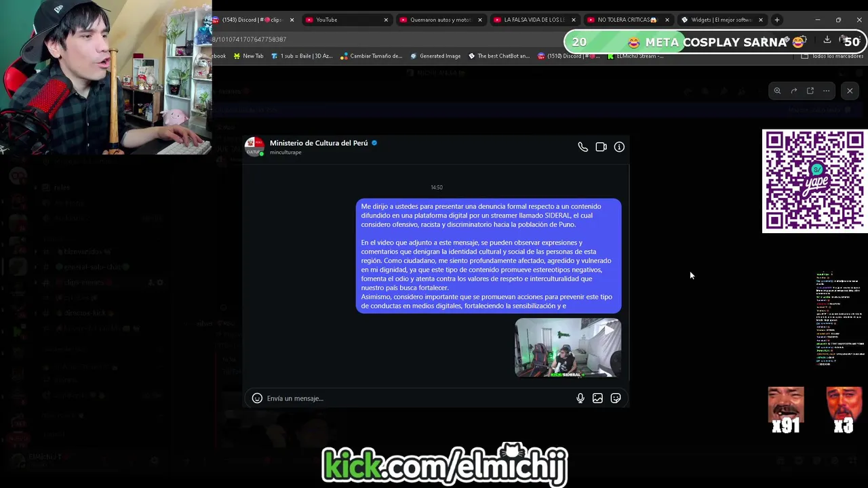Viewport: 868px width, 488px height.
Task: Open the '1 sub = Baile | 3D Az...' bookmark
Action: point(302,56)
